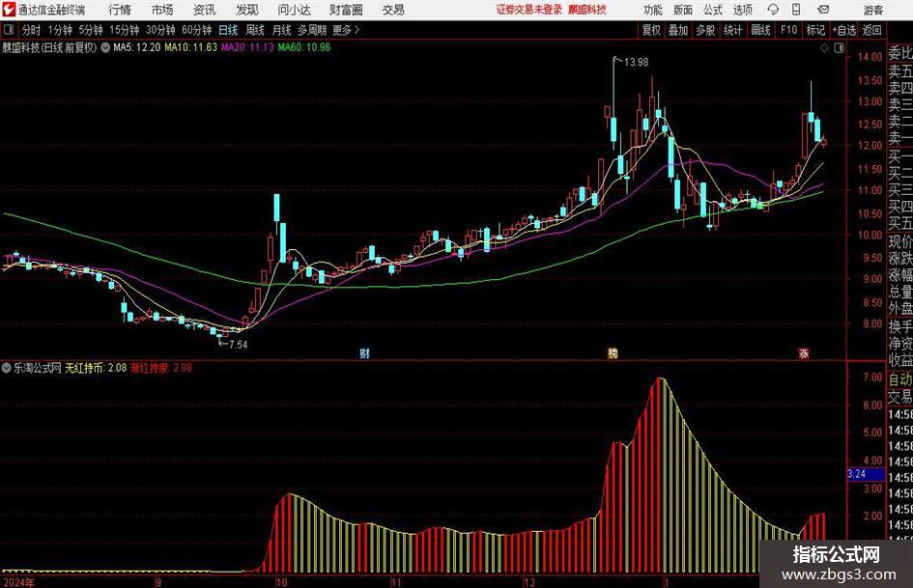Click the MA5: 12.20 value
This screenshot has height=588, width=913.
click(137, 47)
